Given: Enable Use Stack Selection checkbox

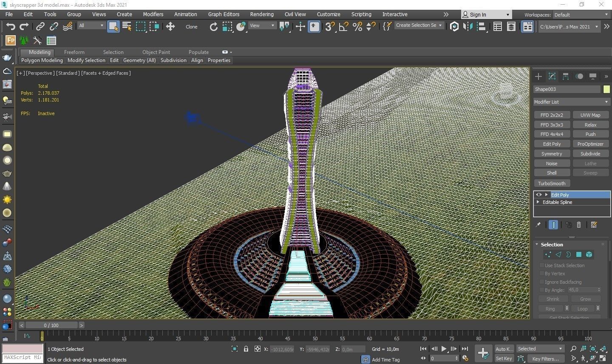Looking at the screenshot, I should click(x=542, y=265).
